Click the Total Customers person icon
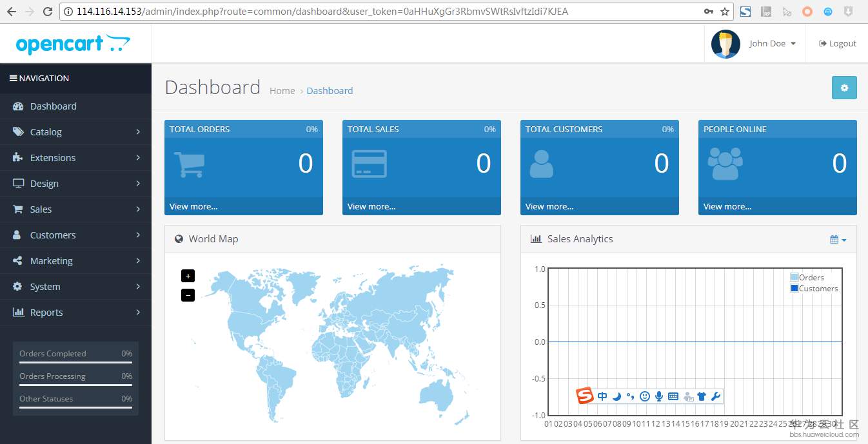Screen dimensions: 868x444 point(542,164)
